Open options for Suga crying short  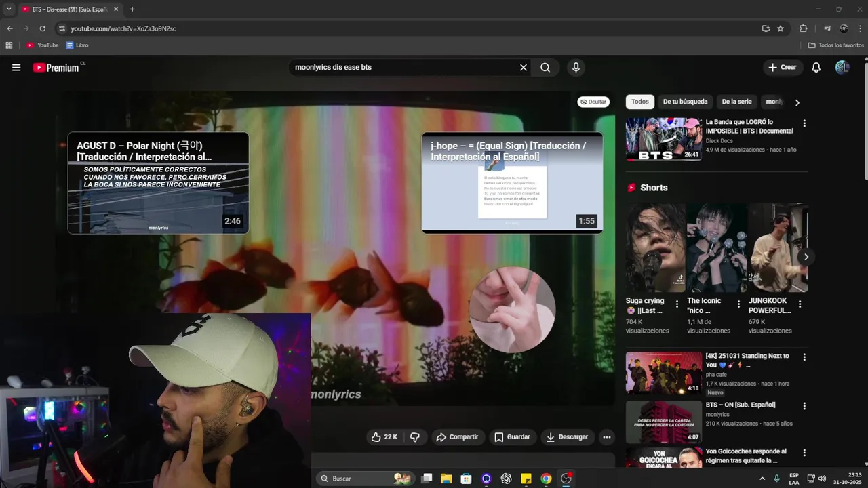(676, 304)
